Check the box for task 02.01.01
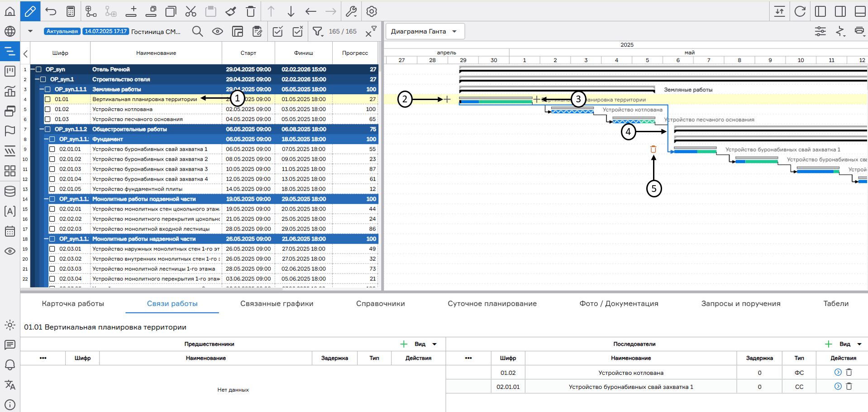Viewport: 868px width, 412px height. 52,149
